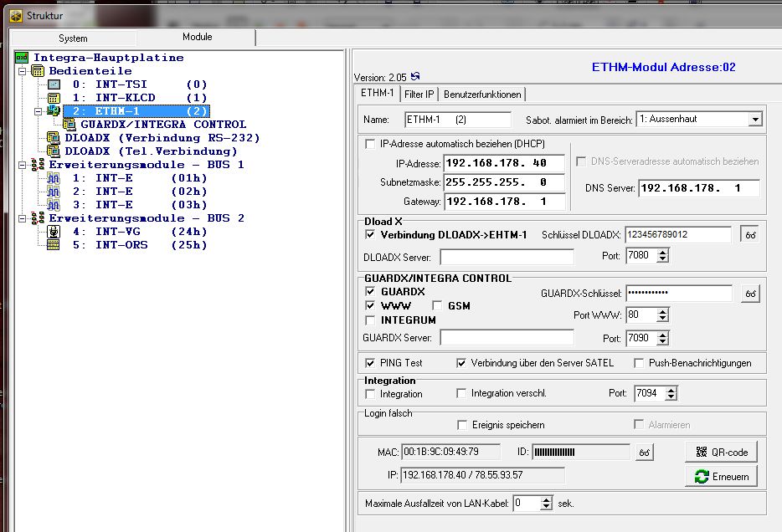Click GUARDX/INTEGRA CONTROL tree icon

click(x=69, y=125)
